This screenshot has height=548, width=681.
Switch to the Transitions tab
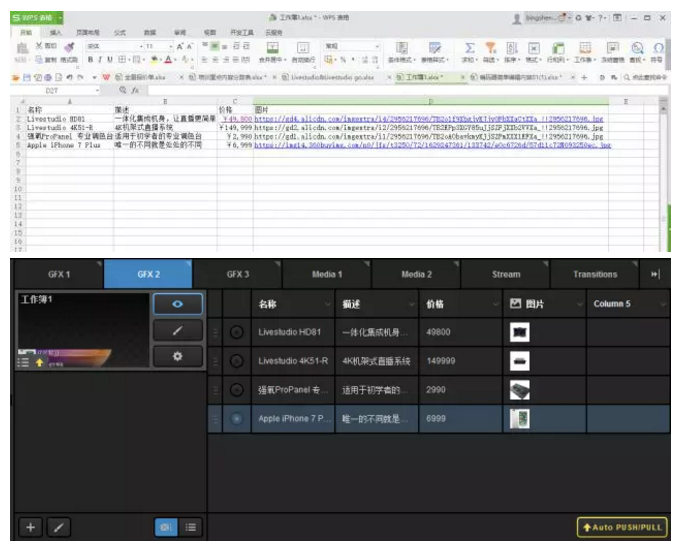[595, 274]
